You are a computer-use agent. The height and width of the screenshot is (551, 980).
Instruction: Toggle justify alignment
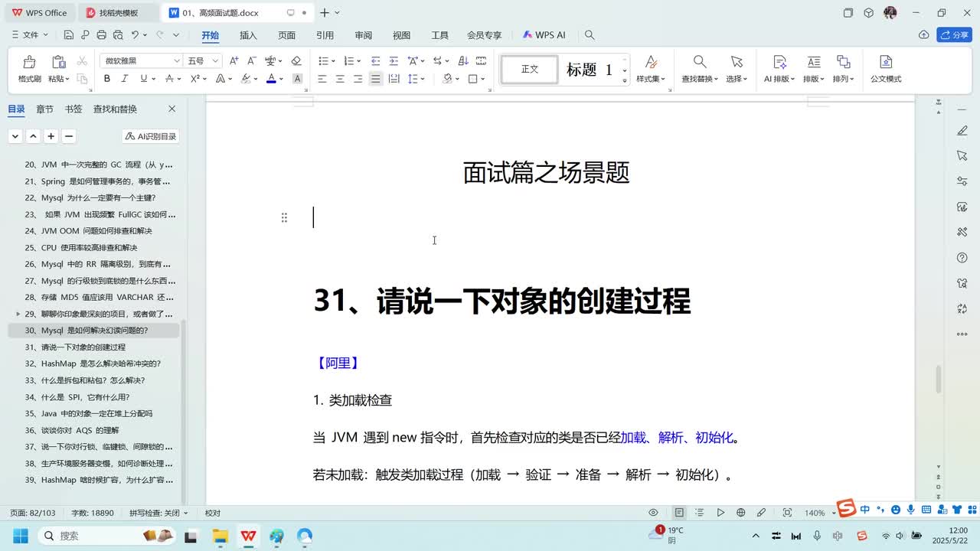375,79
